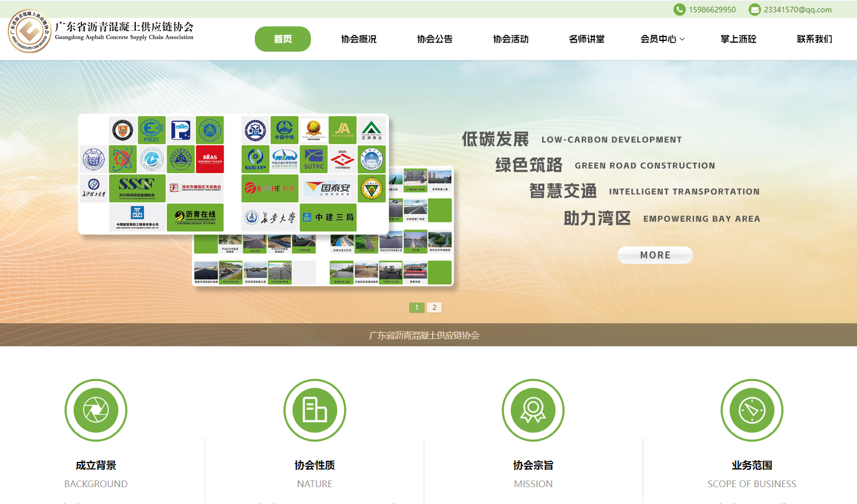Click the blue P parking logo tile
Screen dimensions: 857x504
pos(181,130)
